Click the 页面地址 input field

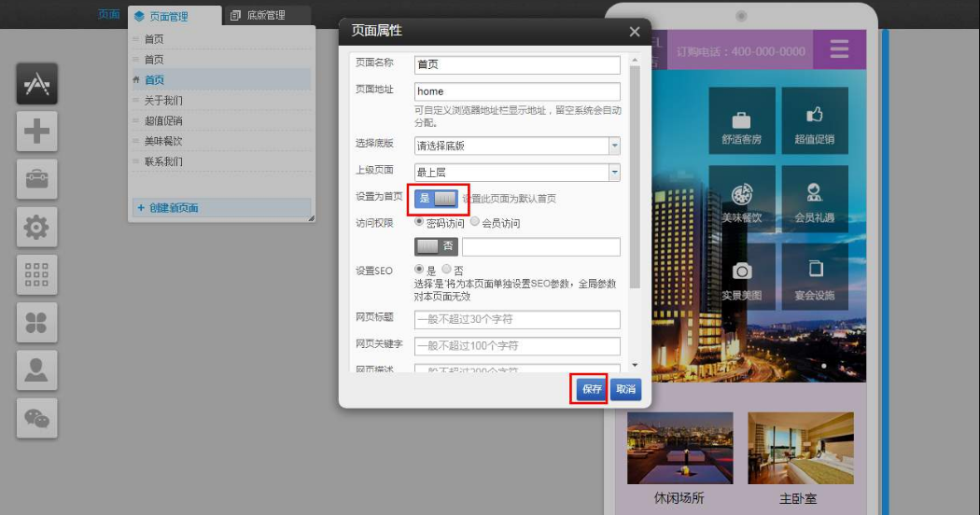[x=517, y=91]
